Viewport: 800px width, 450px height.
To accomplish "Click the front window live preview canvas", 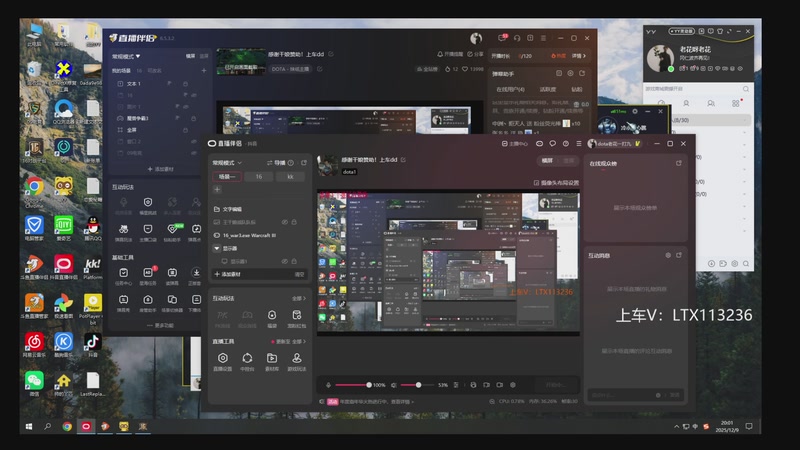I will [x=448, y=262].
